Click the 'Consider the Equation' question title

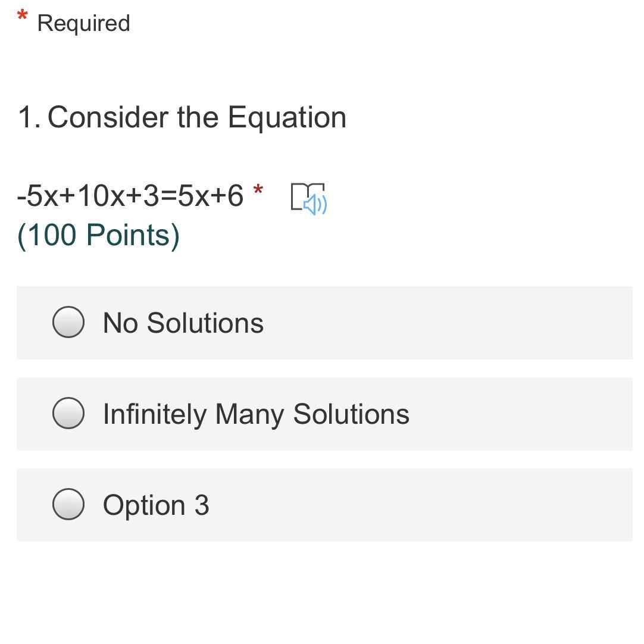point(196,117)
